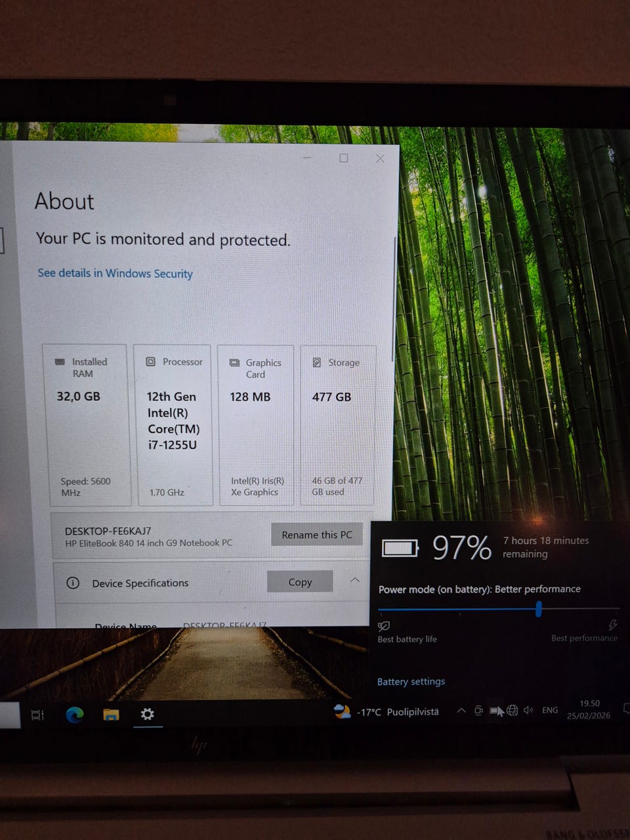Click Your PC is monitored and protected text
Image resolution: width=630 pixels, height=840 pixels.
163,239
